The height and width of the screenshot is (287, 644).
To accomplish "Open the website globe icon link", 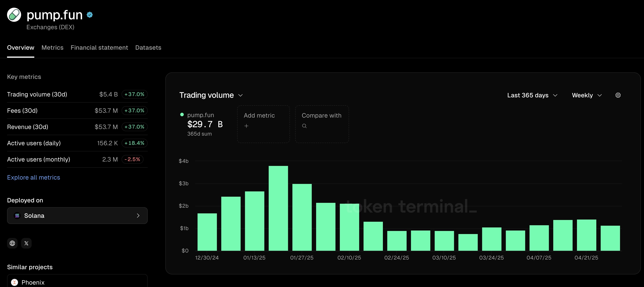I will 12,243.
